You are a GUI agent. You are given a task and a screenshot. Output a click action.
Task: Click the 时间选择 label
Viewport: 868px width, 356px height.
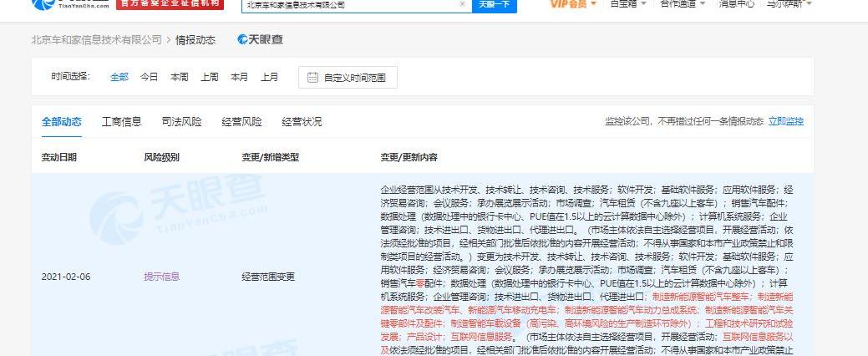point(71,77)
